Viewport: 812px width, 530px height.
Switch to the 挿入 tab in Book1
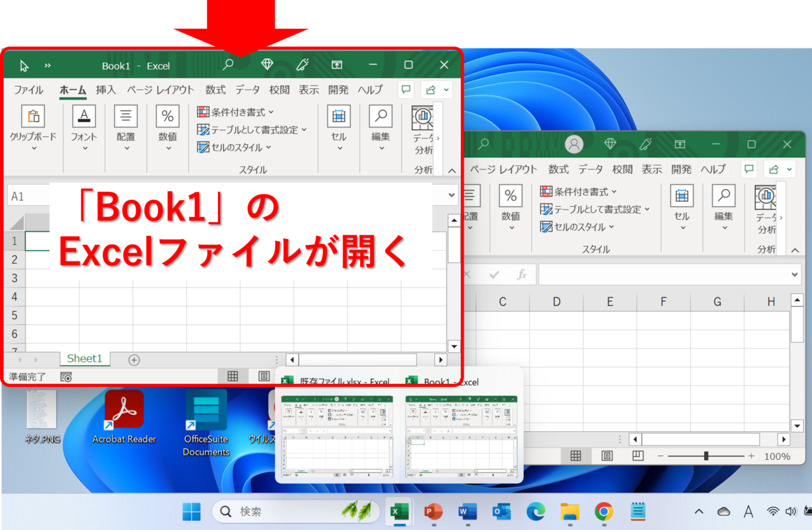pyautogui.click(x=106, y=90)
